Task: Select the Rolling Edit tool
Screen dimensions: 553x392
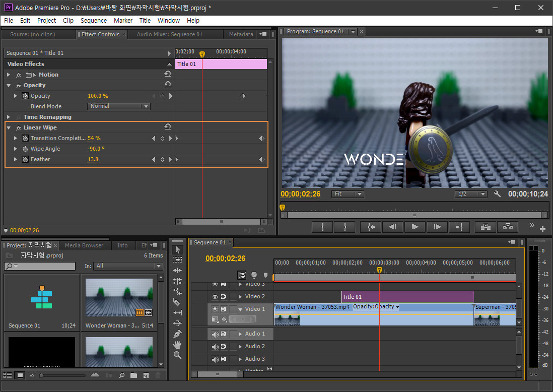Action: [177, 281]
